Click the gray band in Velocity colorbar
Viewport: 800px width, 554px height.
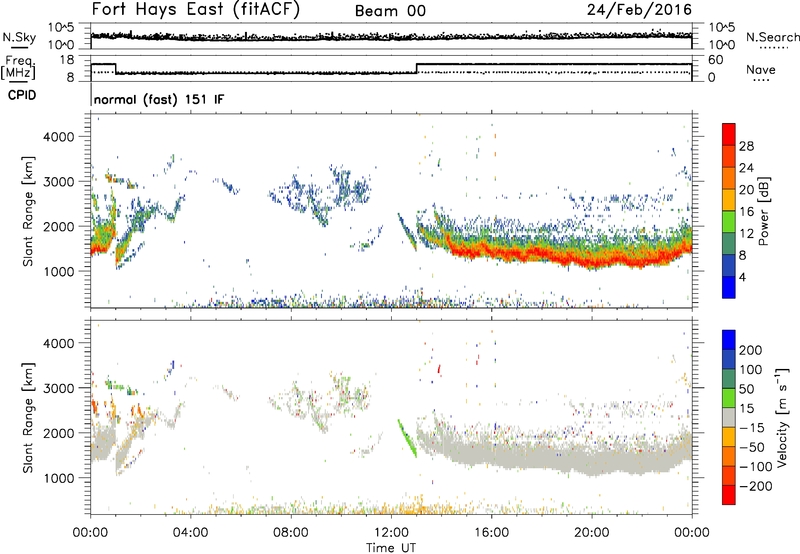pos(729,418)
